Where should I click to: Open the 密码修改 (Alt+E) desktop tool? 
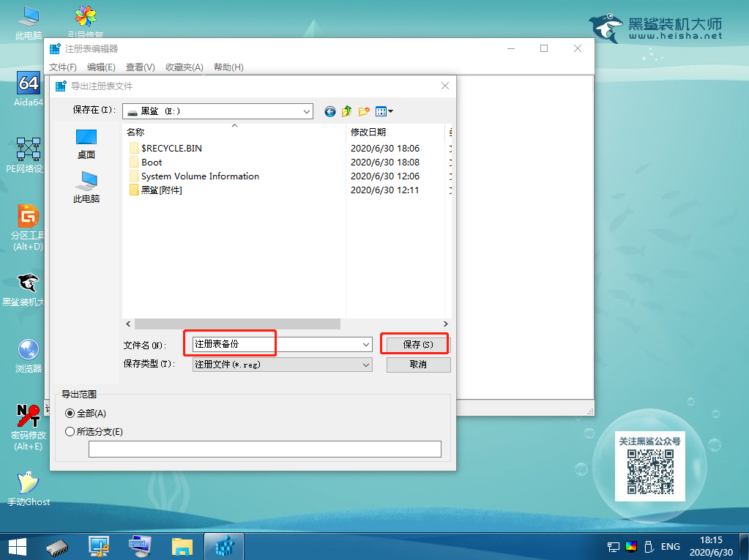click(x=28, y=428)
